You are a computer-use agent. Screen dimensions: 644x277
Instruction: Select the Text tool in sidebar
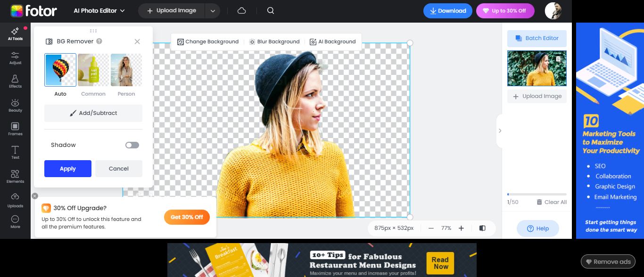pyautogui.click(x=15, y=153)
